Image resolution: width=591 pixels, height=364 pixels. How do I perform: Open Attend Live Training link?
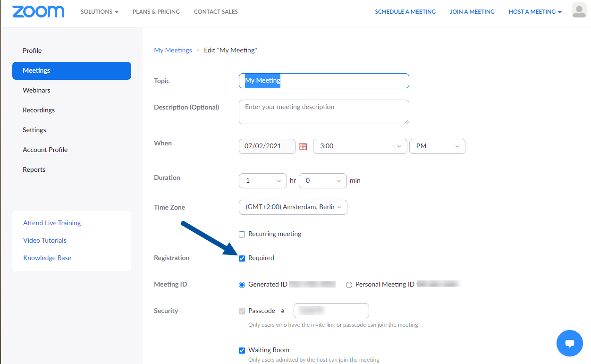click(x=52, y=223)
